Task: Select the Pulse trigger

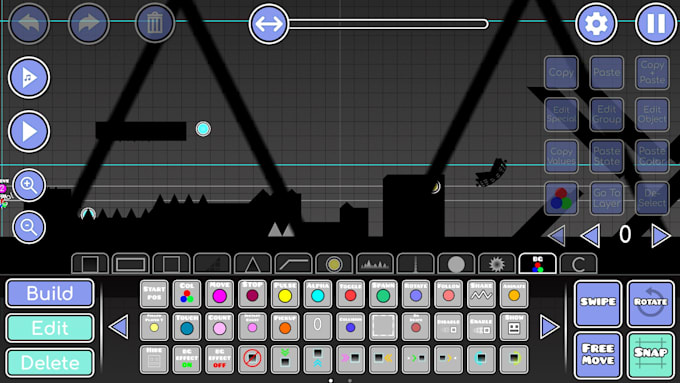Action: (x=285, y=294)
